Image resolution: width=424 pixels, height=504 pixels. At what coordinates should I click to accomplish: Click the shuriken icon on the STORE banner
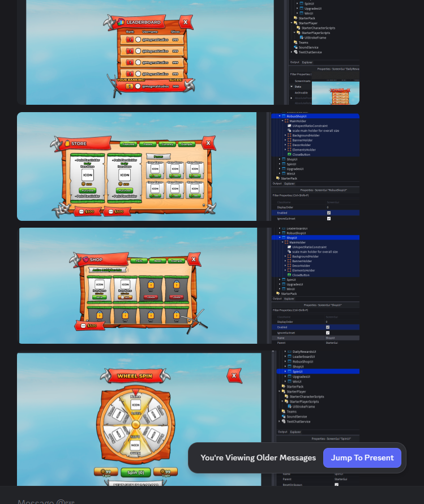pyautogui.click(x=57, y=143)
